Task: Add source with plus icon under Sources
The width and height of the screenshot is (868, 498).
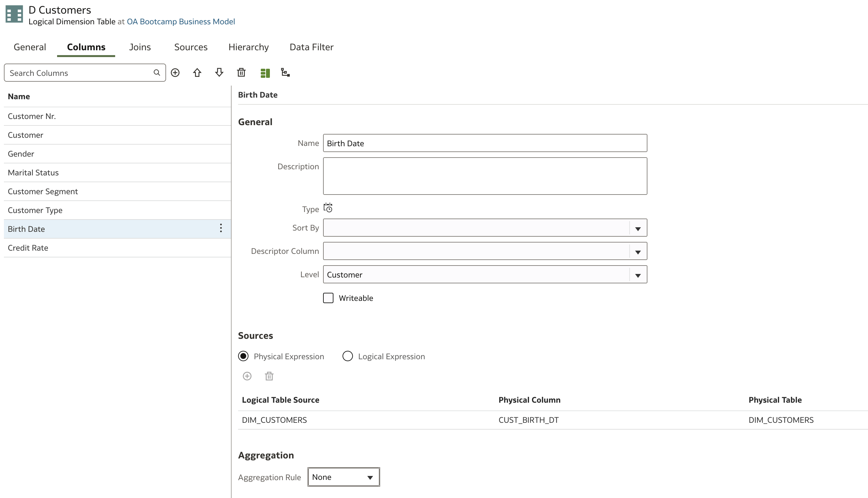Action: (247, 376)
